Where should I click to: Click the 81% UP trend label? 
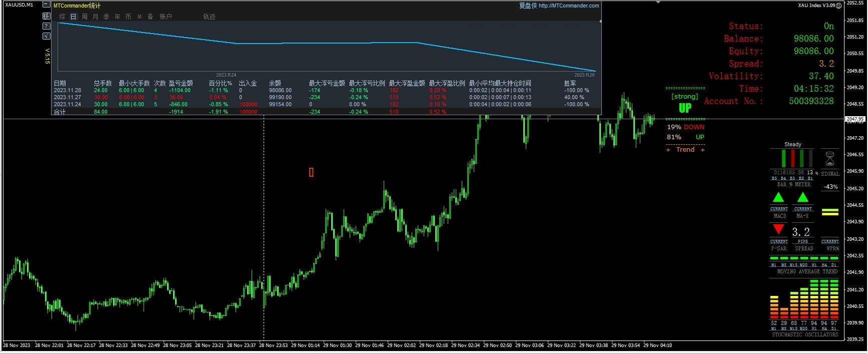coord(685,137)
